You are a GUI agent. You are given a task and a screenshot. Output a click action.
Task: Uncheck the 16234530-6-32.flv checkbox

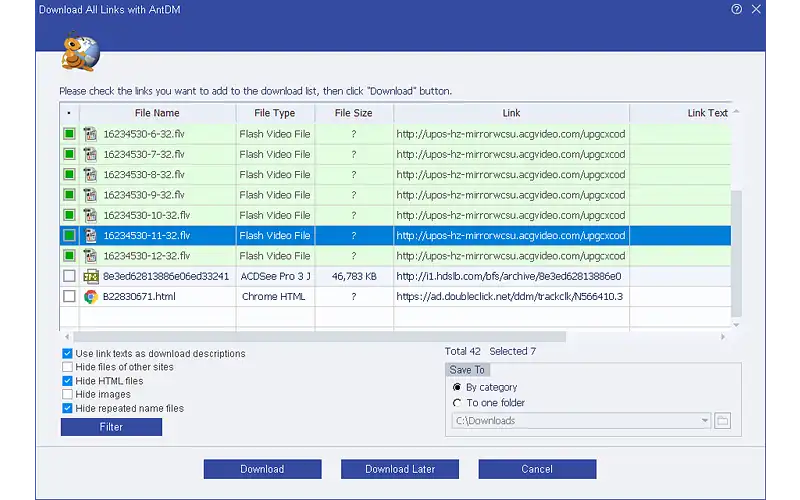point(69,134)
